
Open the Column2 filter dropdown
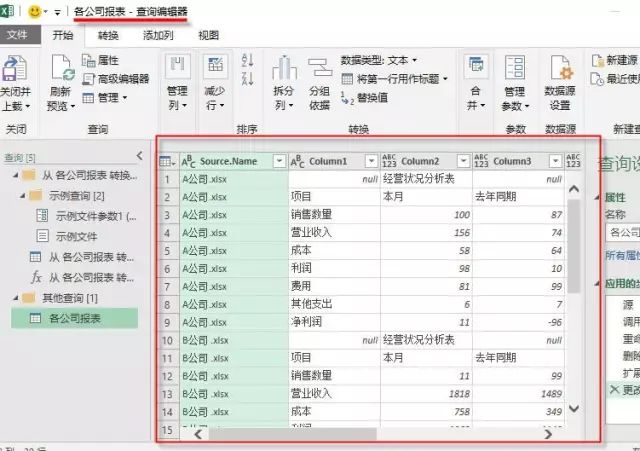[463, 161]
